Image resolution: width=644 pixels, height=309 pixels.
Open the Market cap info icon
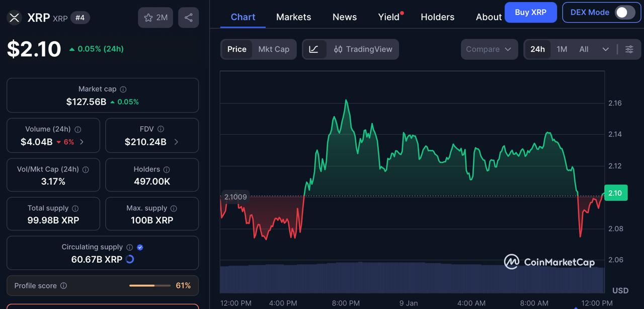tap(123, 89)
